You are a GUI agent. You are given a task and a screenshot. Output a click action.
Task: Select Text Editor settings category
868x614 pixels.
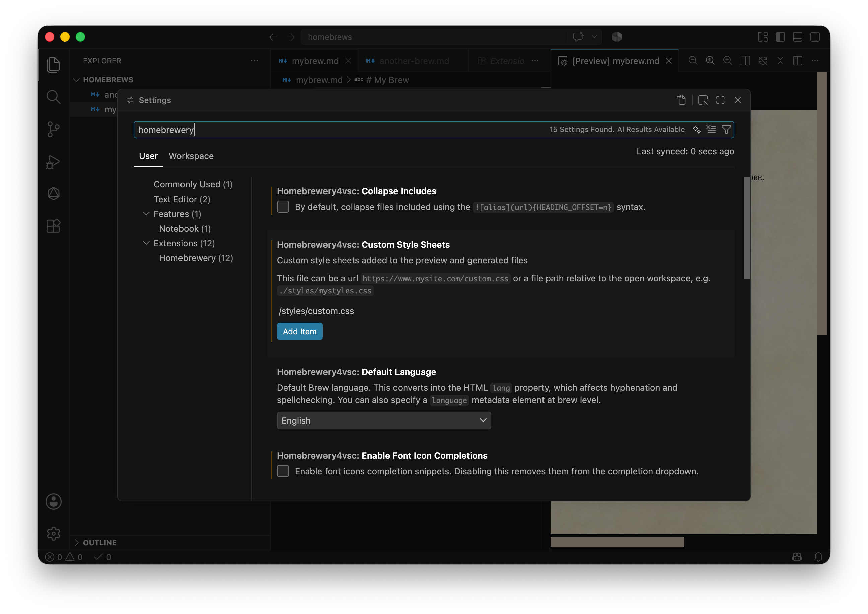point(182,199)
